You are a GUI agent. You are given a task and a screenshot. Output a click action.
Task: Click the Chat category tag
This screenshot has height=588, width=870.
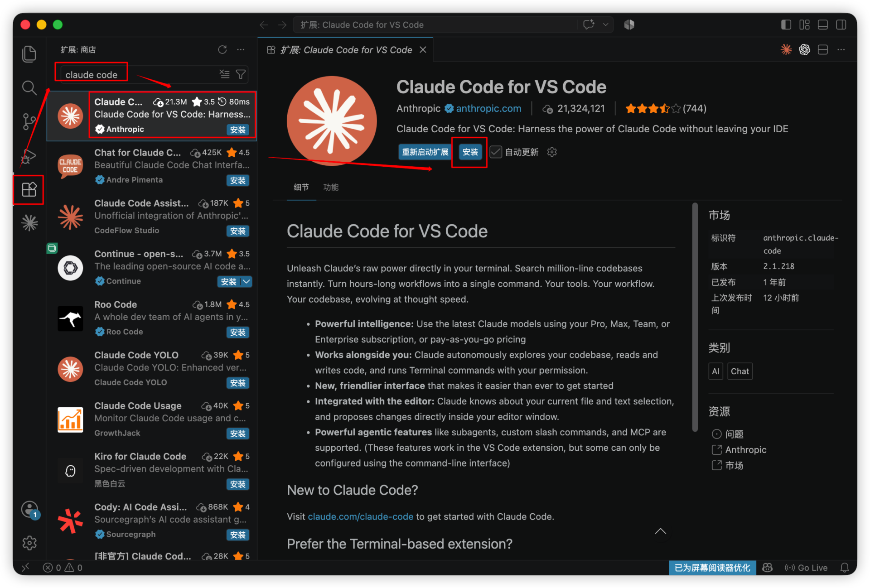739,371
